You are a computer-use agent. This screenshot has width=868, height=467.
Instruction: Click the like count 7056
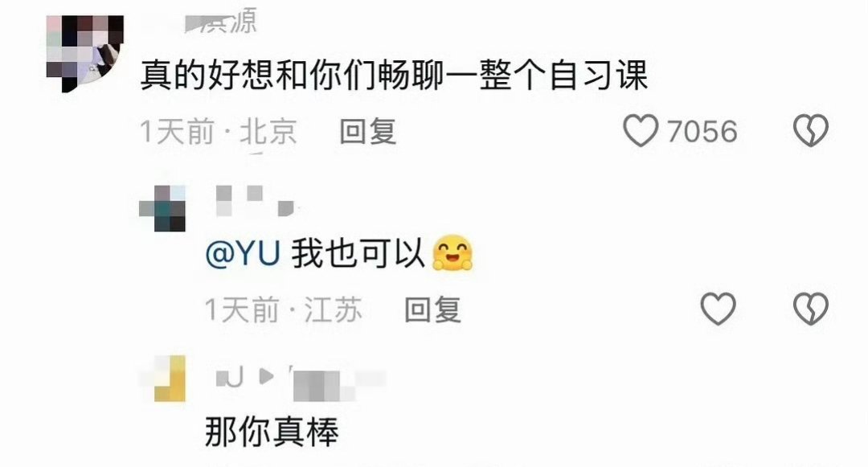click(702, 132)
